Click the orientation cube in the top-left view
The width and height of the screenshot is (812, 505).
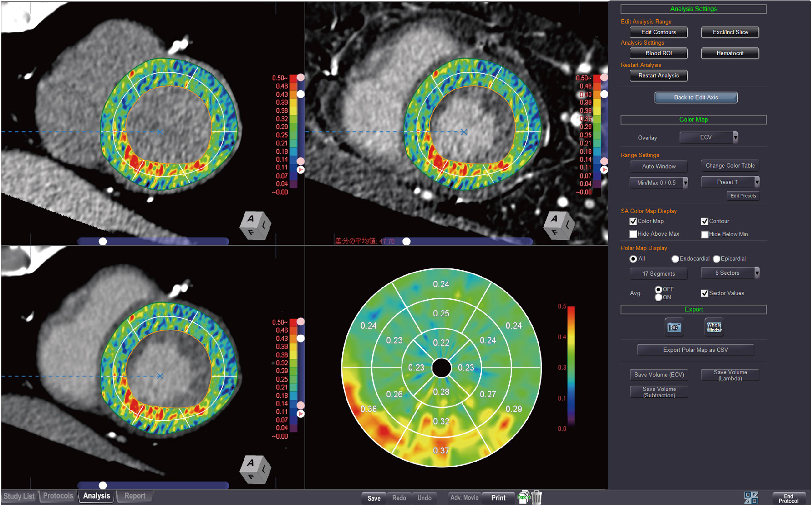(x=255, y=225)
